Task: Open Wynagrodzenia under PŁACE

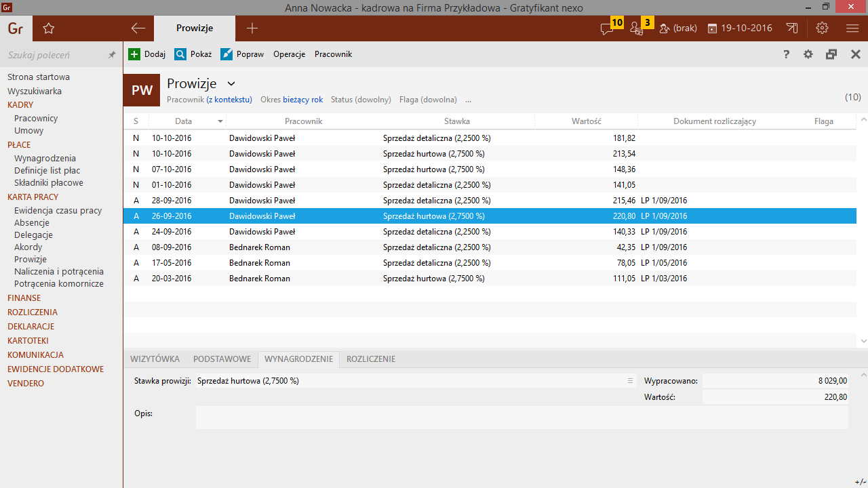Action: click(x=45, y=158)
